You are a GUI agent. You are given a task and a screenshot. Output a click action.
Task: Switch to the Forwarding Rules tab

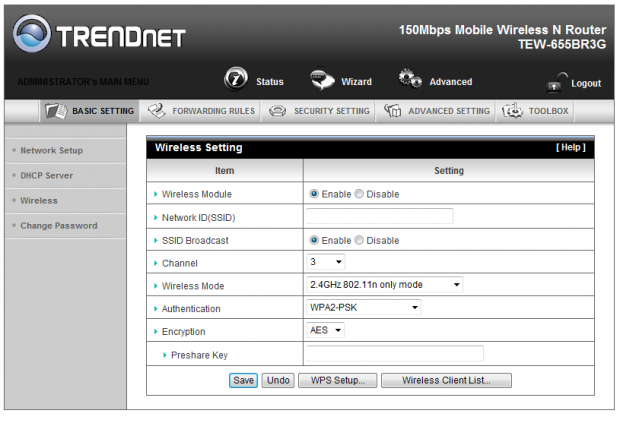tap(201, 111)
